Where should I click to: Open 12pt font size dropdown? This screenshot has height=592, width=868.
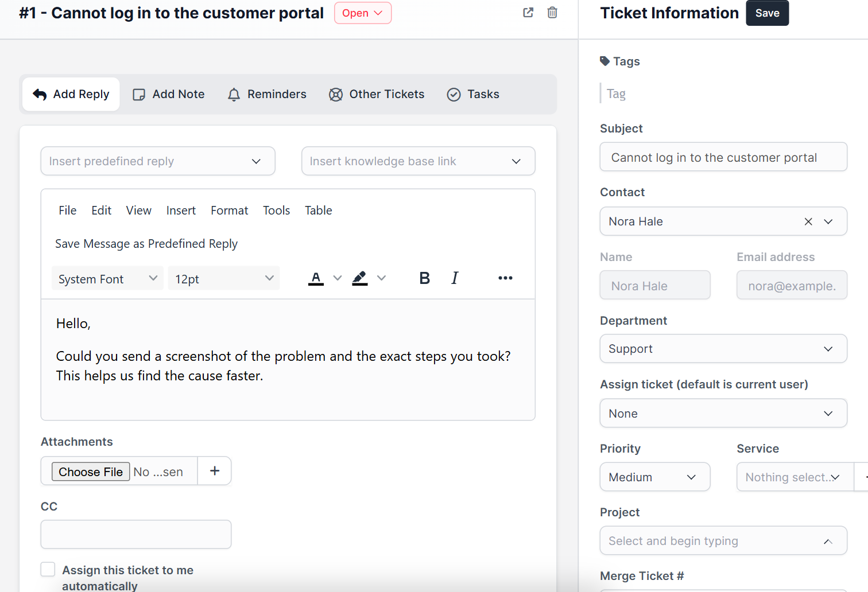tap(224, 278)
